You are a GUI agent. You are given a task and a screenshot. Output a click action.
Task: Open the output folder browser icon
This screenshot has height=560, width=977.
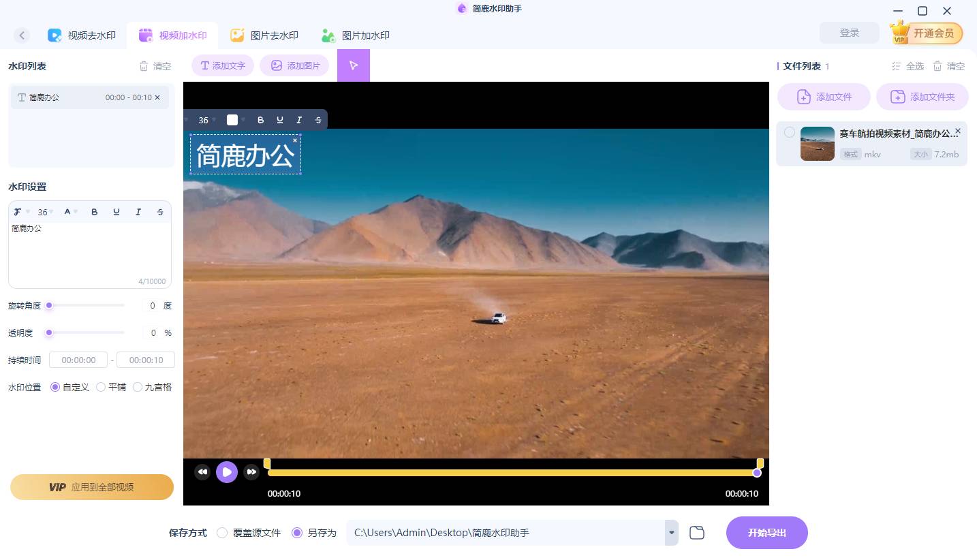click(696, 533)
